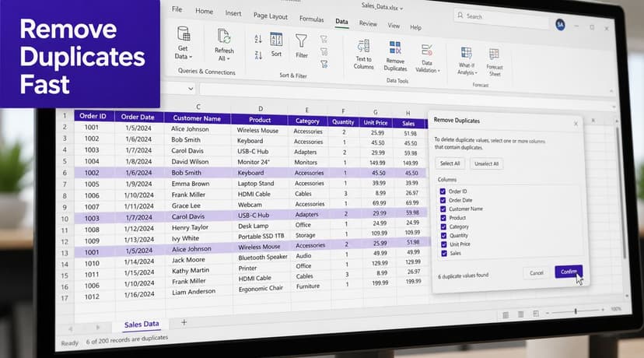
Task: Select the cell "Monitor 24""
Action: [x=254, y=162]
